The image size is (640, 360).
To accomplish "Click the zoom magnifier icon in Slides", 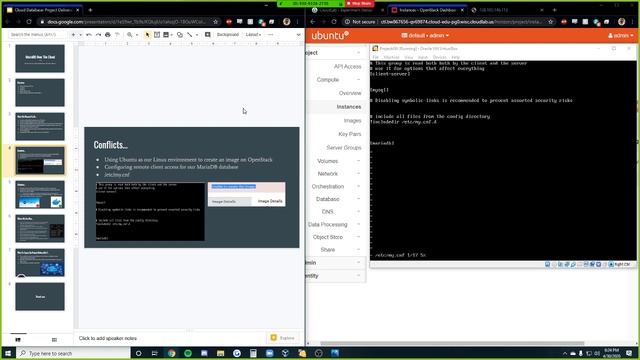I will pyautogui.click(x=129, y=35).
